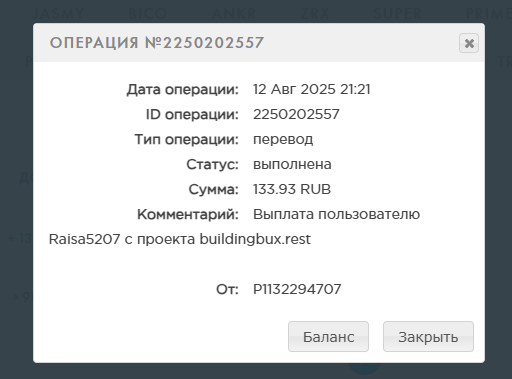The width and height of the screenshot is (512, 379).
Task: Click the operation date 12 Авг 2025 21:21
Action: pyautogui.click(x=312, y=89)
